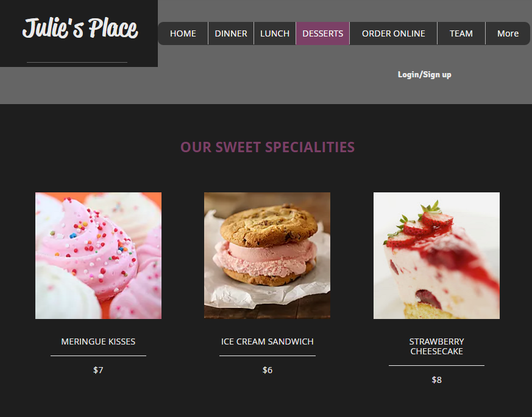Image resolution: width=532 pixels, height=417 pixels.
Task: Click the line under Julie's Place logo
Action: coord(77,62)
